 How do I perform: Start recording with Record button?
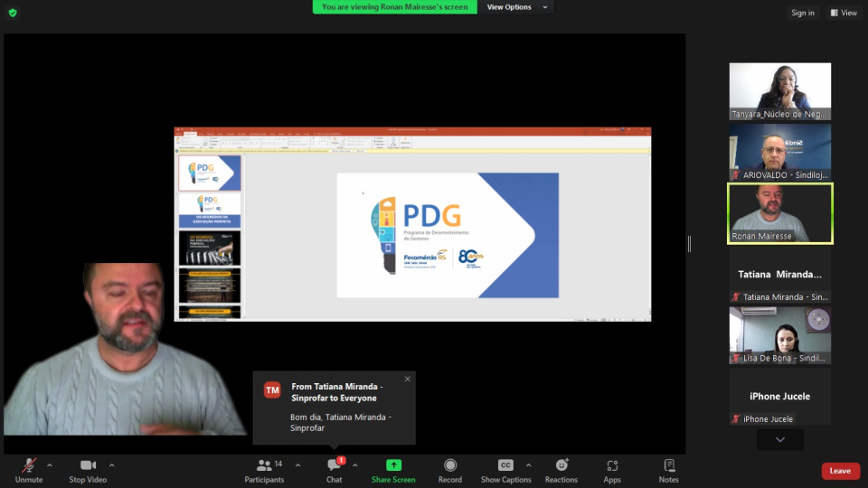449,469
